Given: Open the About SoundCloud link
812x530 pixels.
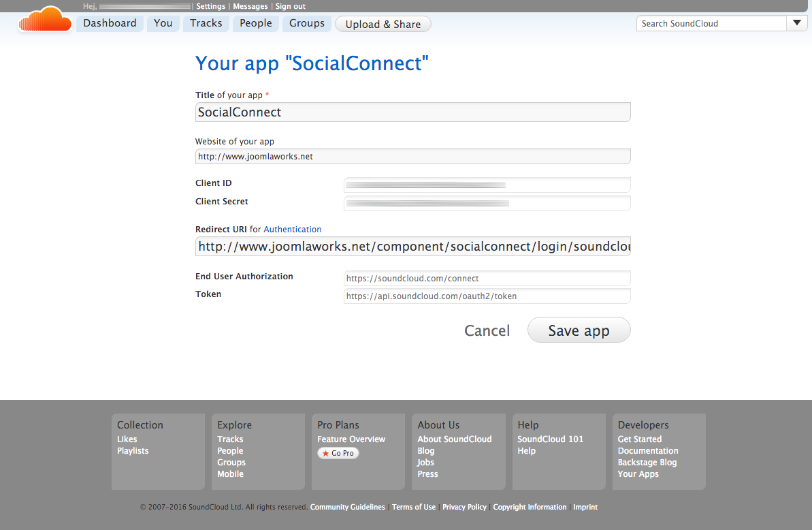Looking at the screenshot, I should 454,439.
